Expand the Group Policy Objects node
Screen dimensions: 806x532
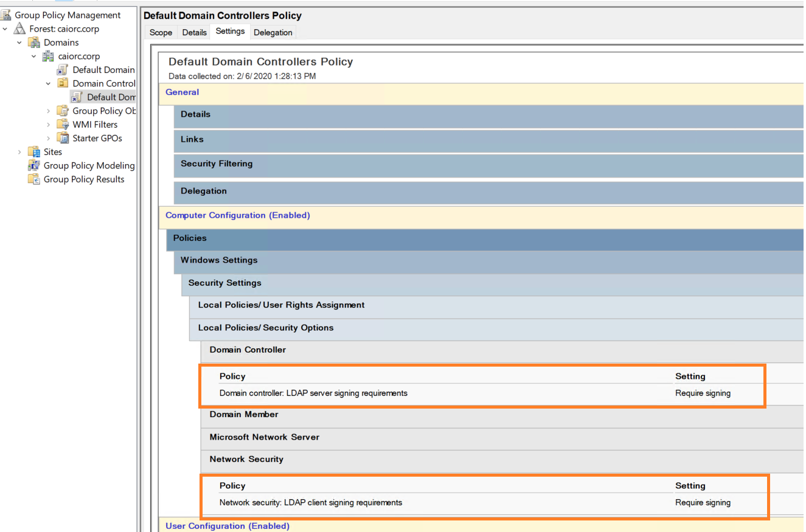[x=49, y=111]
